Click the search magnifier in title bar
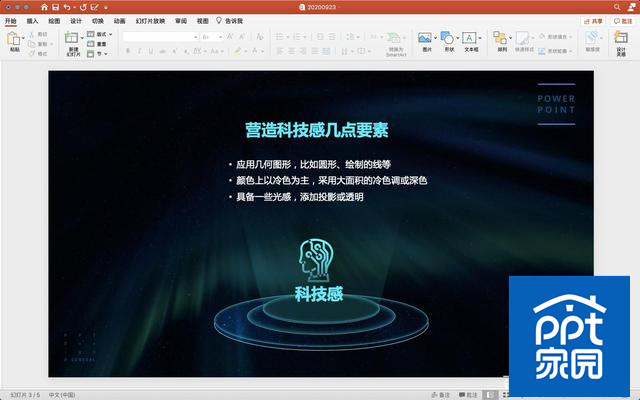 [617, 7]
